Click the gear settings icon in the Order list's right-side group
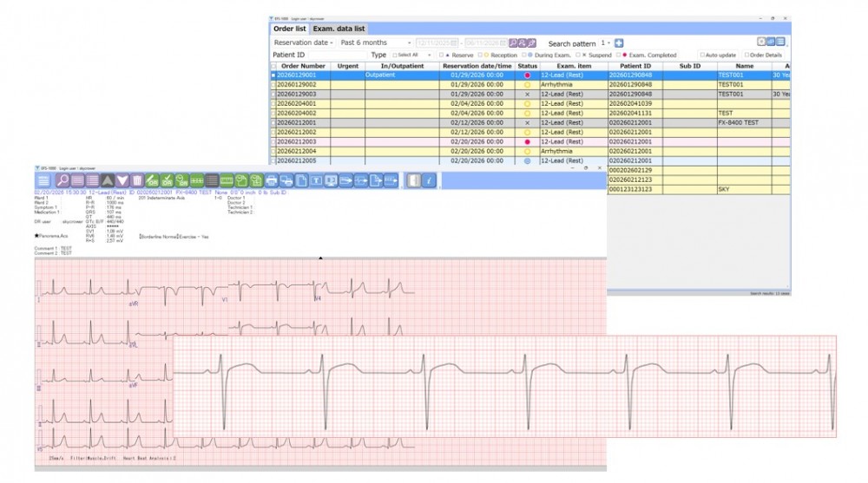The width and height of the screenshot is (868, 483). click(x=762, y=42)
